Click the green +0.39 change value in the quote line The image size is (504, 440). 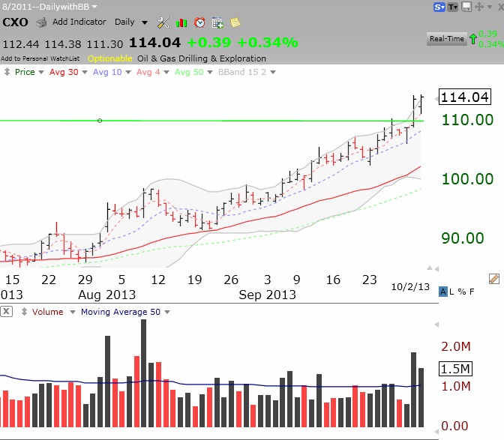tap(209, 43)
